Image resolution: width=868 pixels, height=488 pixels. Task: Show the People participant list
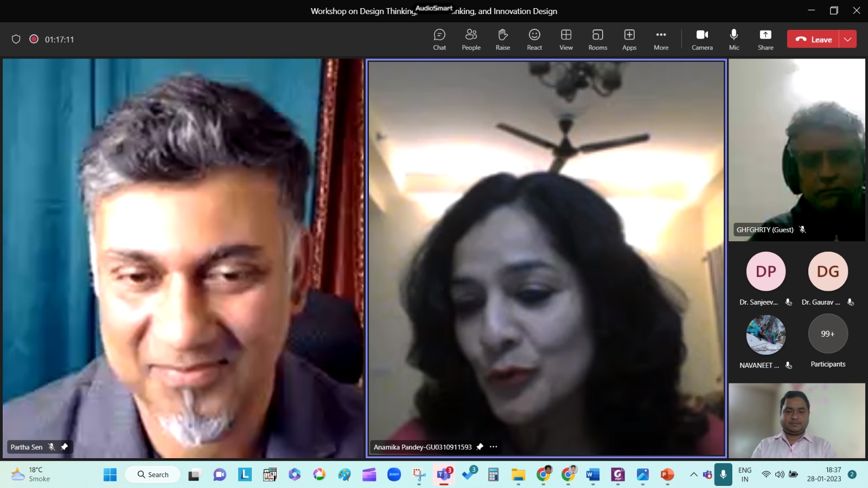471,40
